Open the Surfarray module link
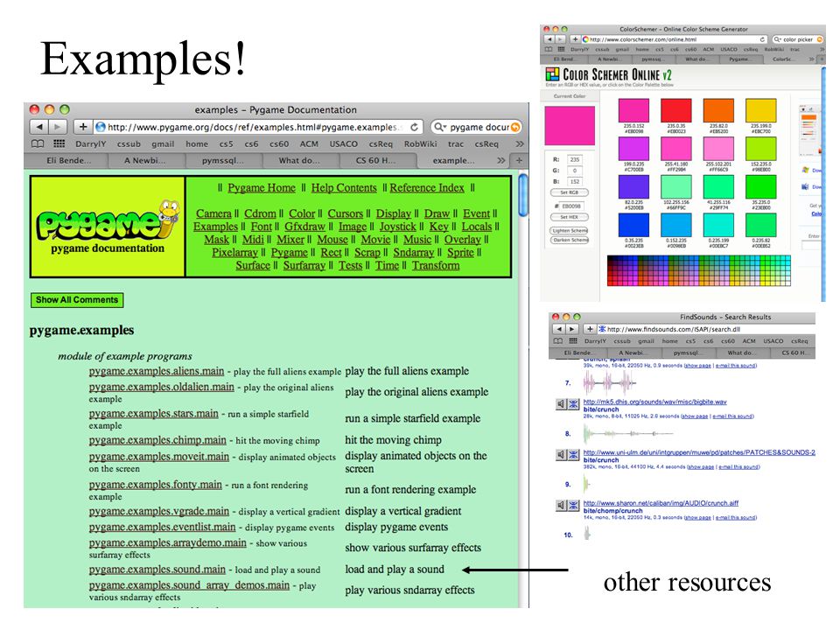 [304, 265]
